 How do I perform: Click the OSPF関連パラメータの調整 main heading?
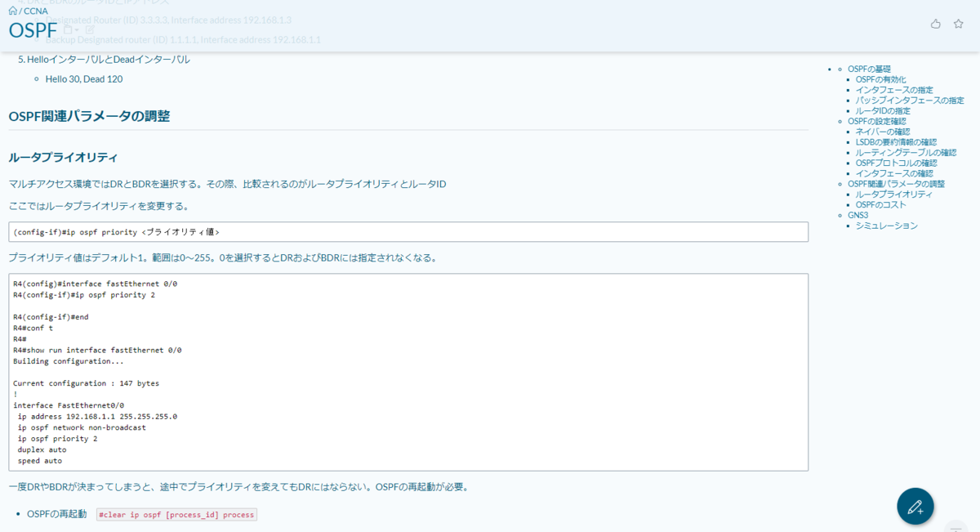pos(89,116)
